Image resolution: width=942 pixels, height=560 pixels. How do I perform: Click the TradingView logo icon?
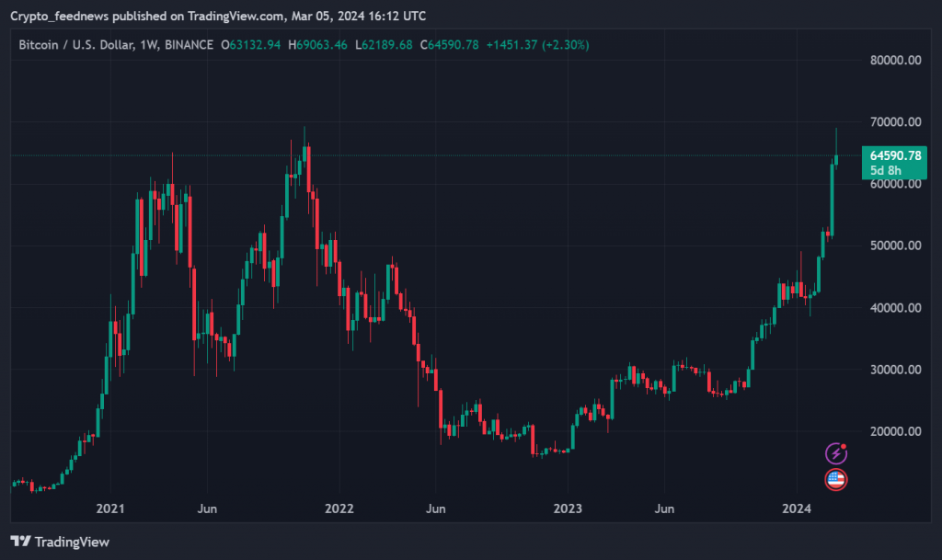click(21, 542)
